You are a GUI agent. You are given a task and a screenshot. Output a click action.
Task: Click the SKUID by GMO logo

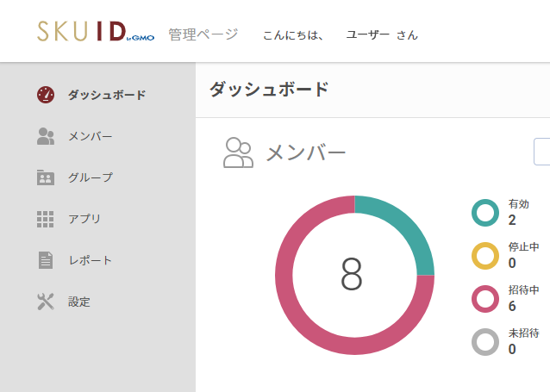click(x=96, y=32)
